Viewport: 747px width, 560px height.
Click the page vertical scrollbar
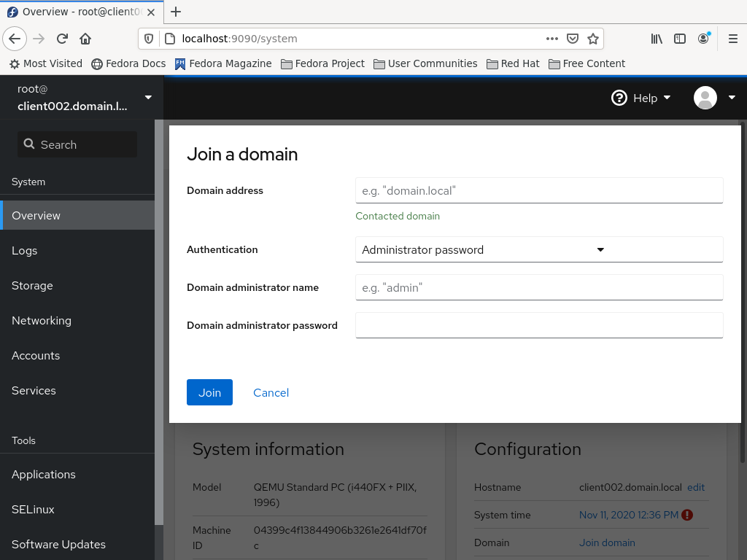coord(743,291)
